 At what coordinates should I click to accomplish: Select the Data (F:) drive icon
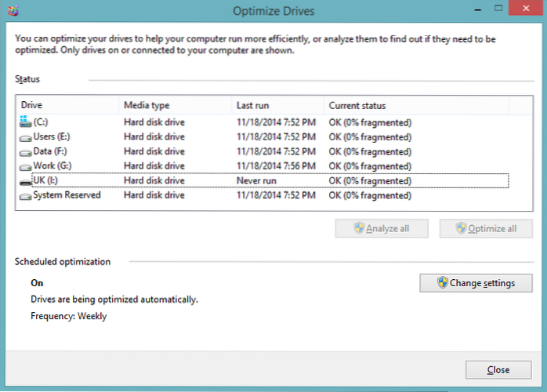point(25,153)
